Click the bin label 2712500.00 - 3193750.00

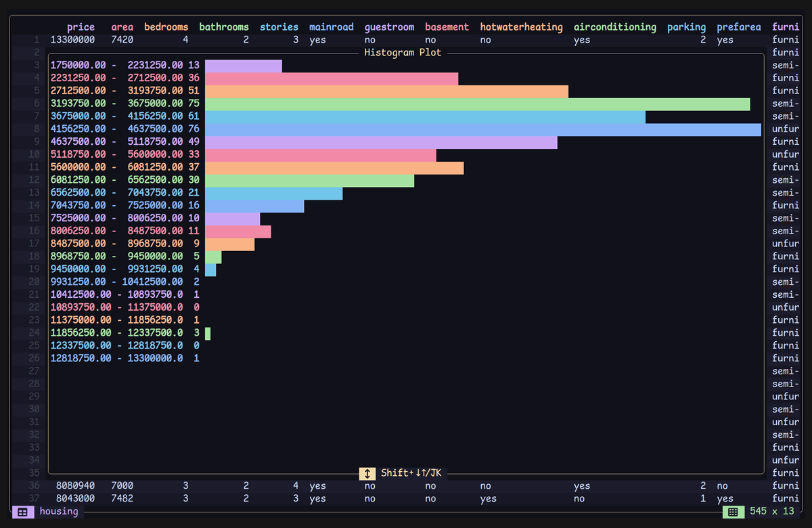point(117,91)
